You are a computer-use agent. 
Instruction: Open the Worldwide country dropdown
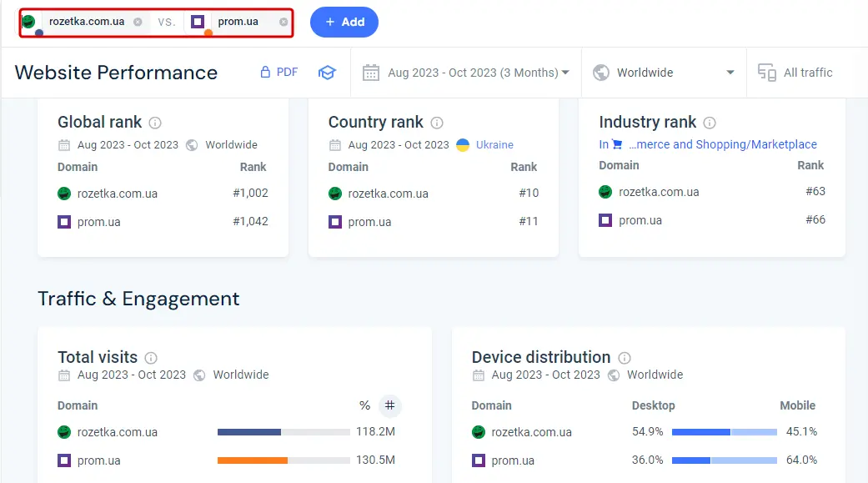pyautogui.click(x=663, y=73)
